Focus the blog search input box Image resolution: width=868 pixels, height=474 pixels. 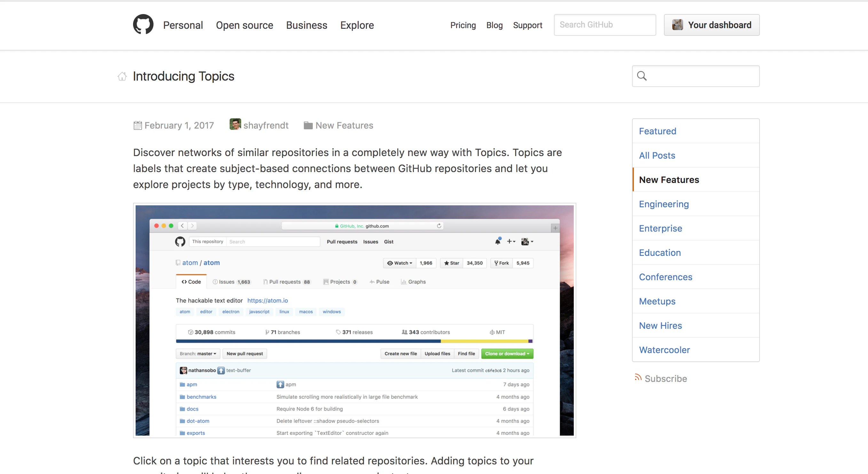pos(696,76)
